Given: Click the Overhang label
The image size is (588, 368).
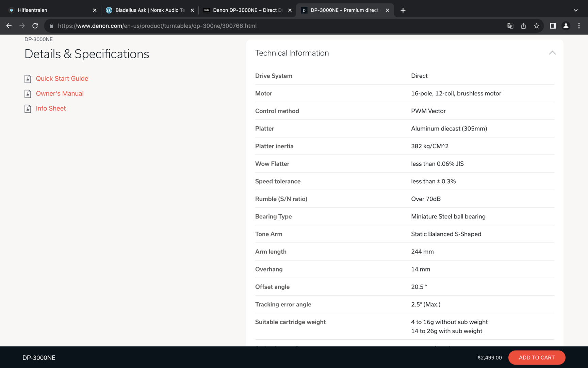Looking at the screenshot, I should point(269,270).
